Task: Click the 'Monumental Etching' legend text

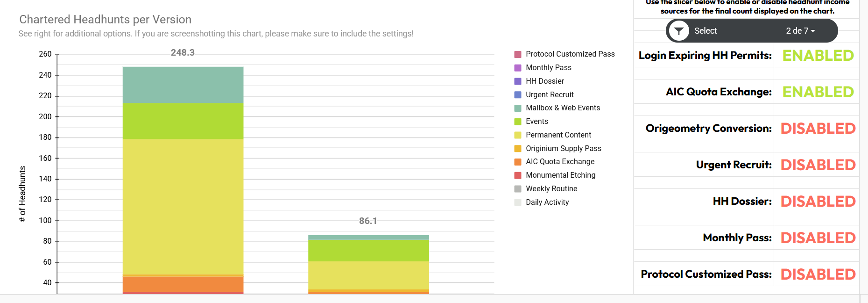Action: [561, 175]
